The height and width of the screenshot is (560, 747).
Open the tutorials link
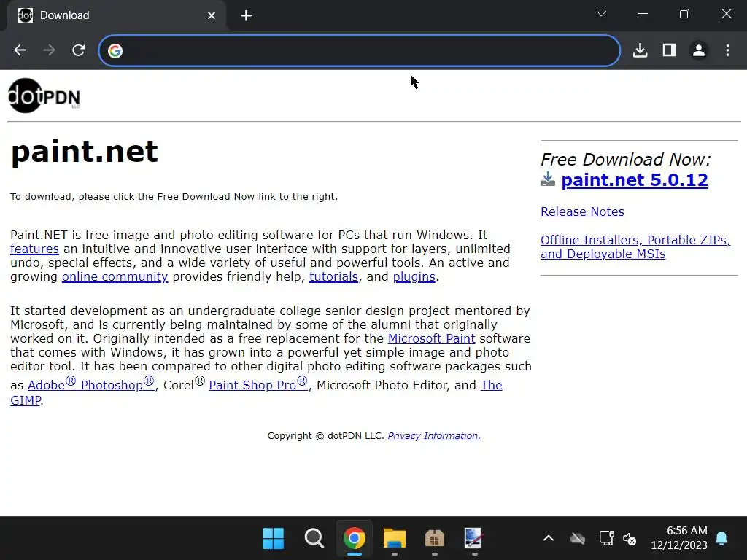(333, 276)
